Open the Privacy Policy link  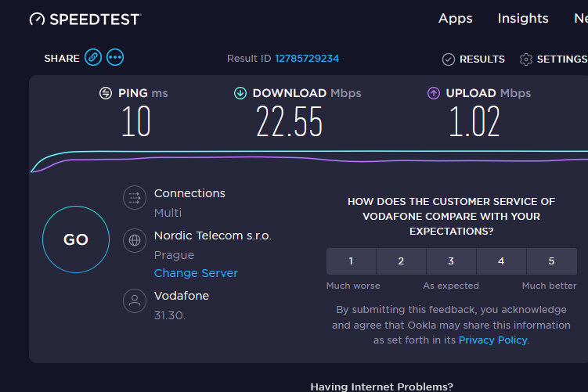492,340
